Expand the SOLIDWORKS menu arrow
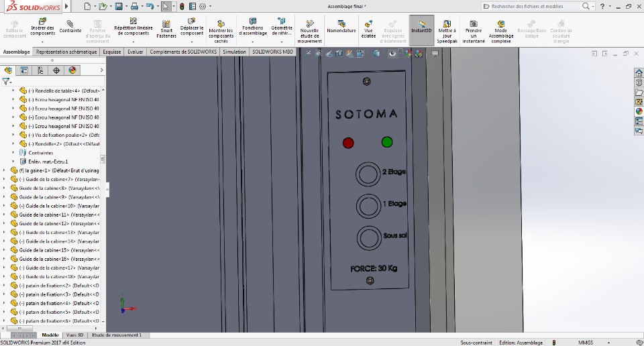Screen dimensions: 644x346 click(x=66, y=6)
